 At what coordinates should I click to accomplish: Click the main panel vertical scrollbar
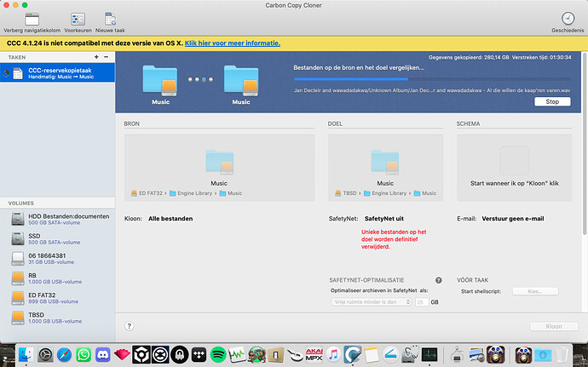coord(585,144)
